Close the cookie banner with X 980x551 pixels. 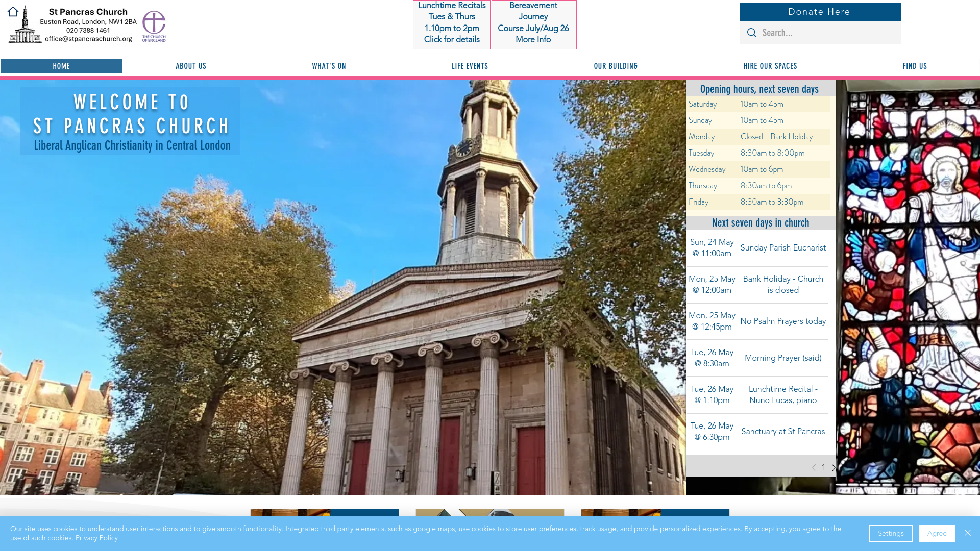pos(967,533)
